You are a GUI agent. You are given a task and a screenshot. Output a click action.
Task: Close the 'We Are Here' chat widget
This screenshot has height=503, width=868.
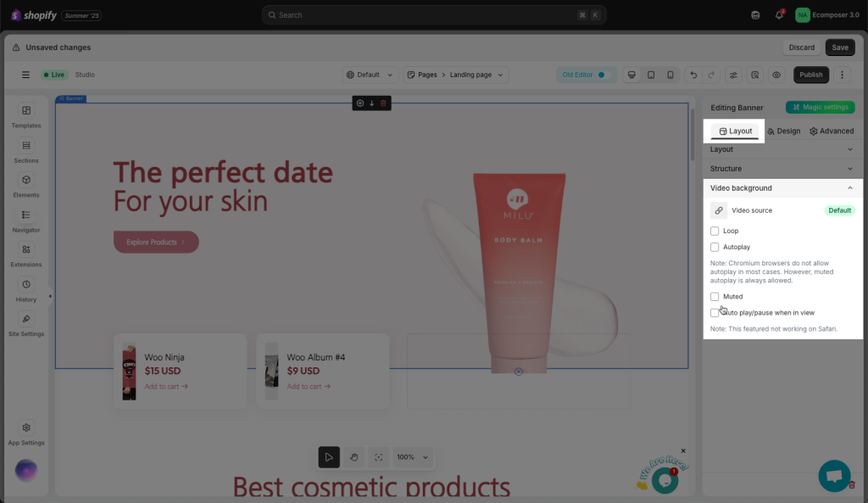683,451
